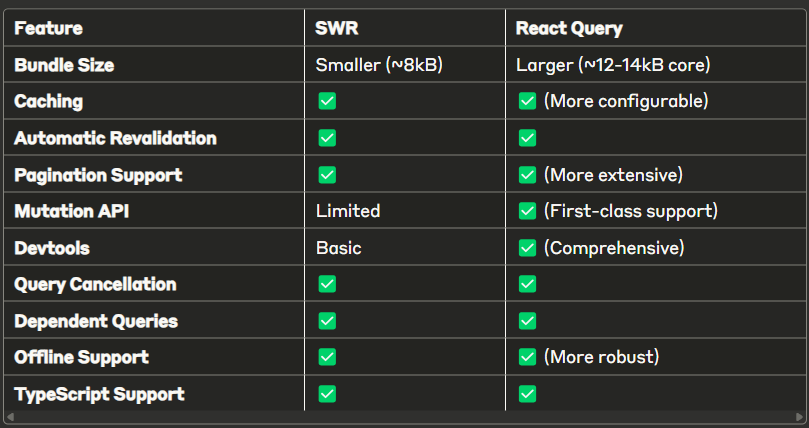Viewport: 809px width, 428px height.
Task: Click the Feature column header
Action: 48,28
